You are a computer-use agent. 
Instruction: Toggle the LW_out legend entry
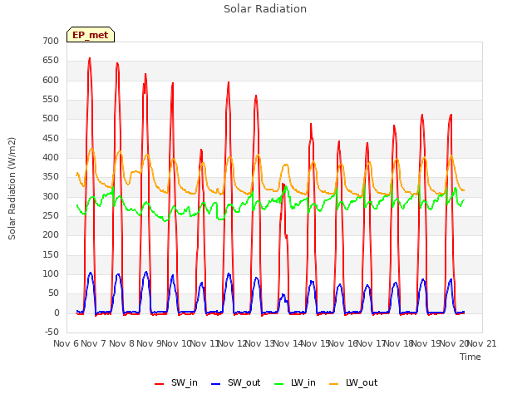(x=353, y=382)
